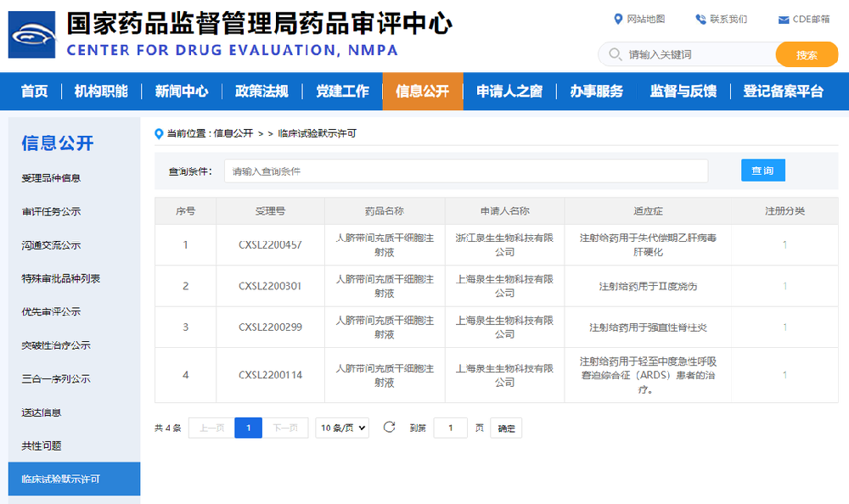The image size is (849, 504).
Task: Select page 1 in the pagination bar
Action: tap(248, 428)
